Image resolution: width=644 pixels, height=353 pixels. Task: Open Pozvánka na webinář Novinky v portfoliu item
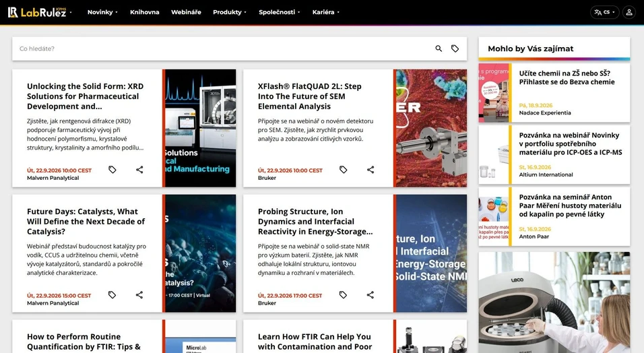pyautogui.click(x=571, y=144)
